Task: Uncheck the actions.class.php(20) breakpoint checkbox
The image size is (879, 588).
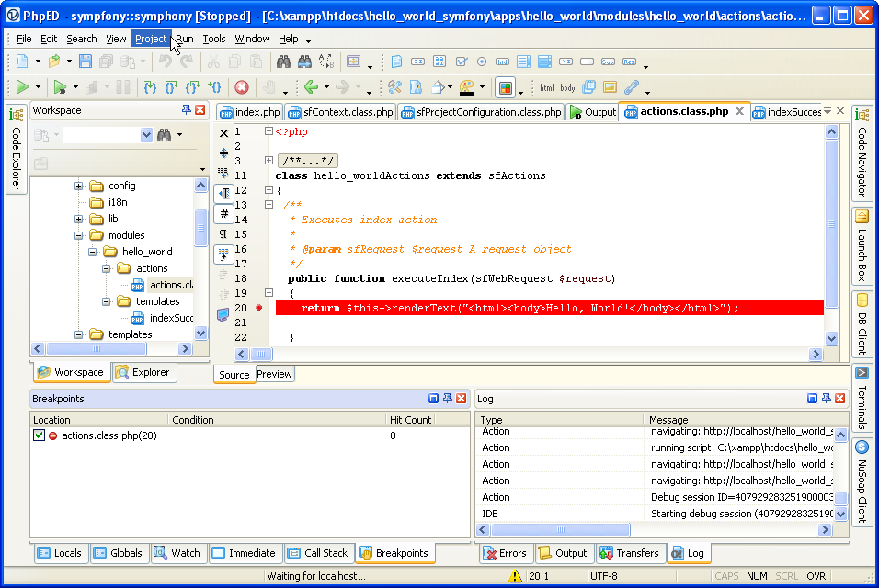Action: (x=39, y=435)
